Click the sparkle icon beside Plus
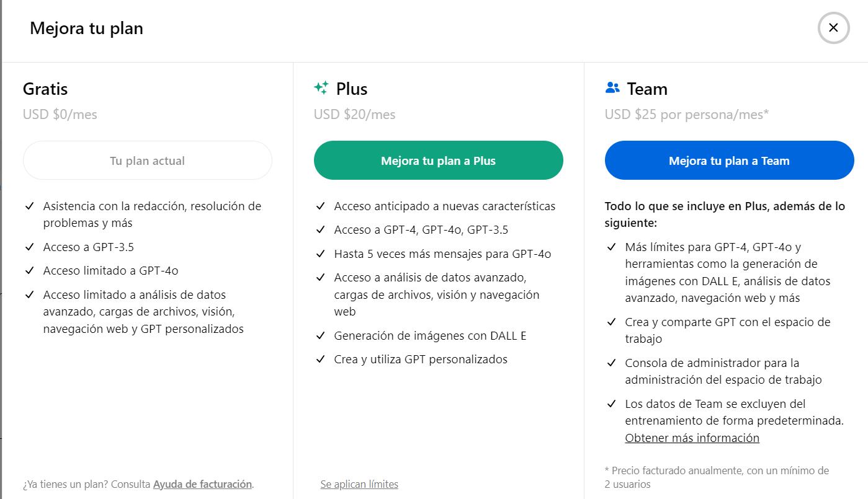This screenshot has width=868, height=499. [321, 88]
